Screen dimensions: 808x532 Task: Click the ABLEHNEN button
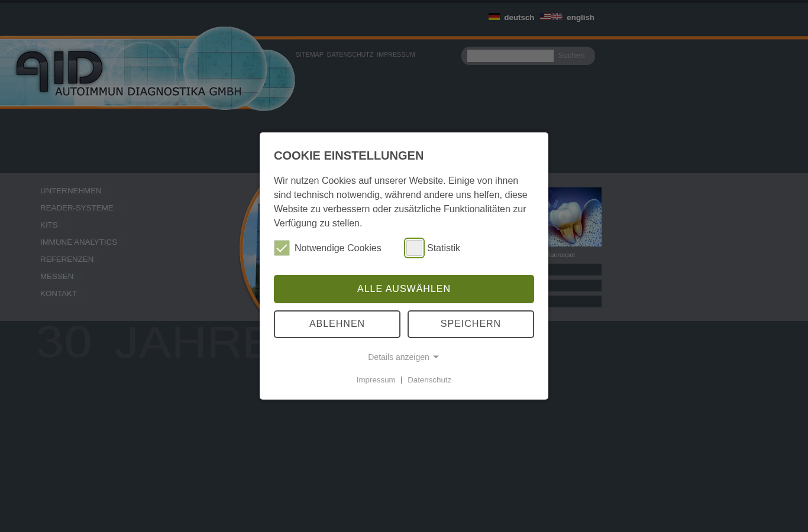point(337,324)
